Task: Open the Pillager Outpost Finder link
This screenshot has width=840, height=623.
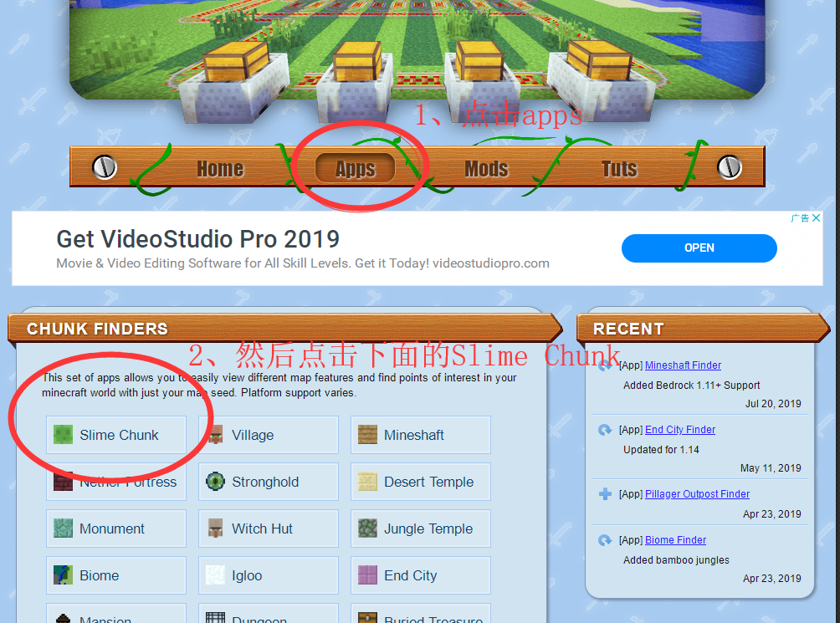Action: tap(697, 494)
